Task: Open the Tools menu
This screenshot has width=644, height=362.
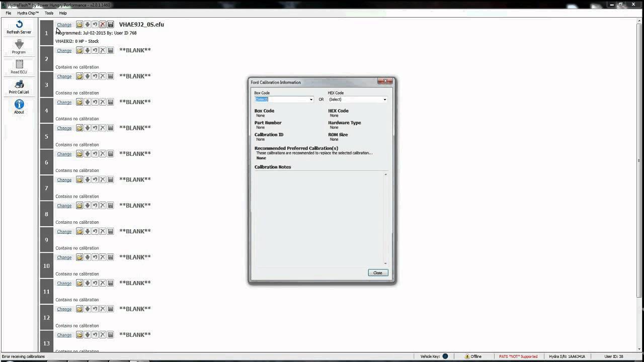Action: [x=49, y=13]
